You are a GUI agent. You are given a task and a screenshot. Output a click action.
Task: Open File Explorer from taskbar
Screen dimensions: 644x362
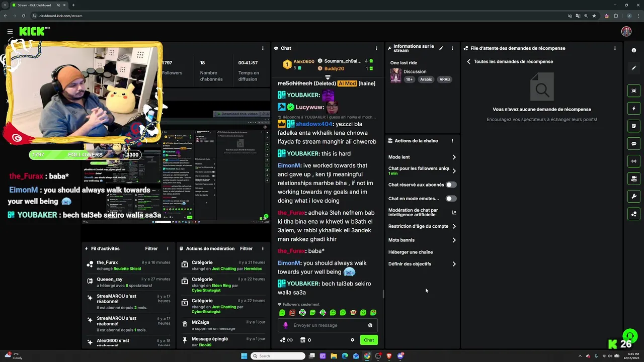334,356
